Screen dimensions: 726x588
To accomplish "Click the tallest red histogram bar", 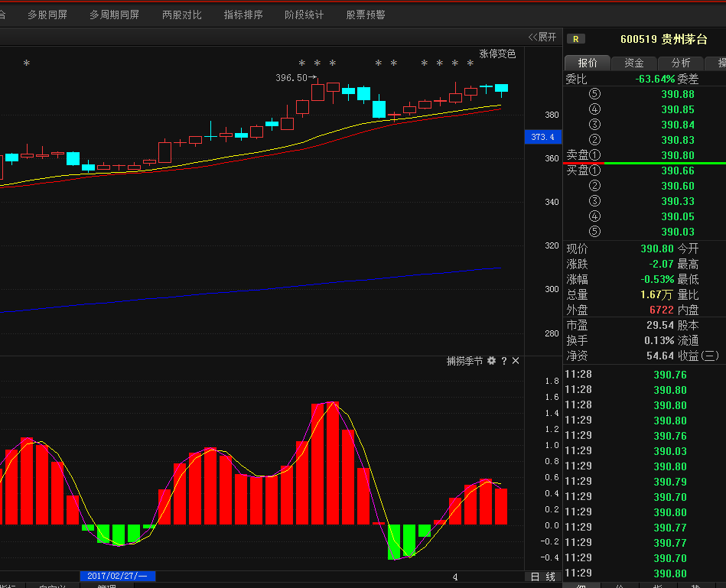I will 333,463.
